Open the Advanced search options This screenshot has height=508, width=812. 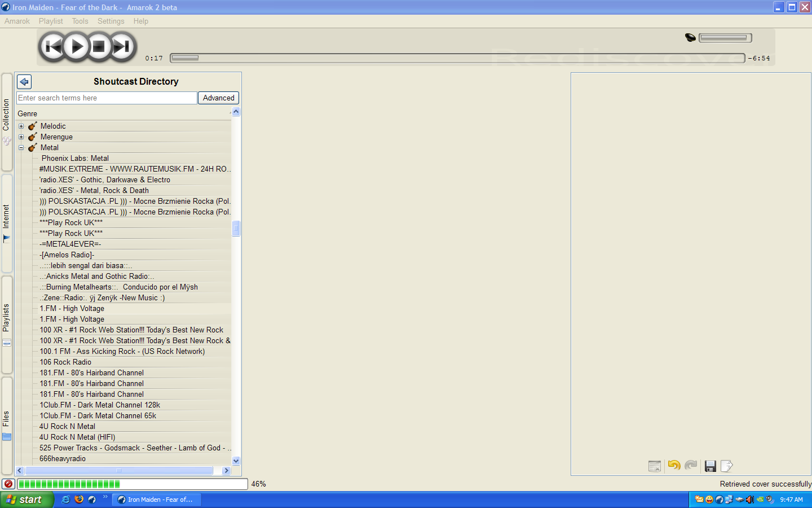click(218, 98)
